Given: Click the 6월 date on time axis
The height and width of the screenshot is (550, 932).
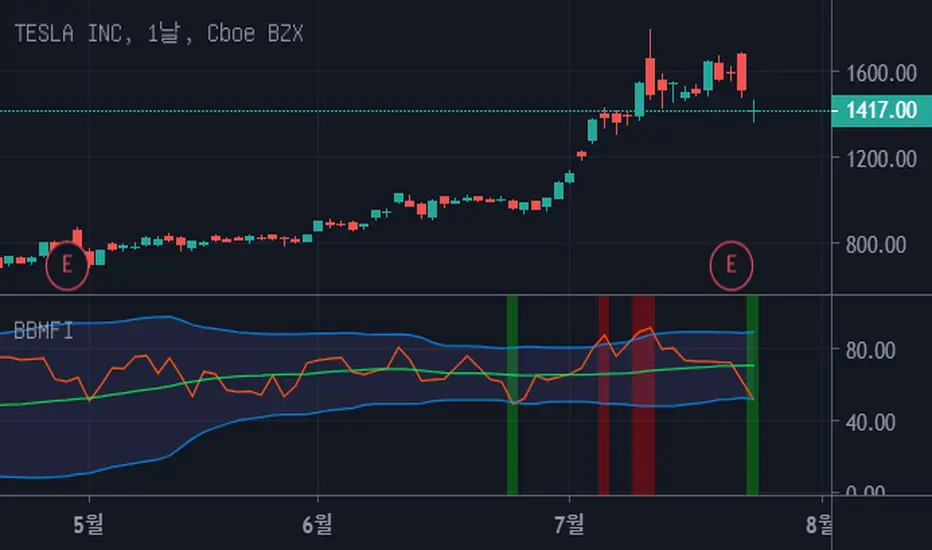Looking at the screenshot, I should (x=317, y=524).
